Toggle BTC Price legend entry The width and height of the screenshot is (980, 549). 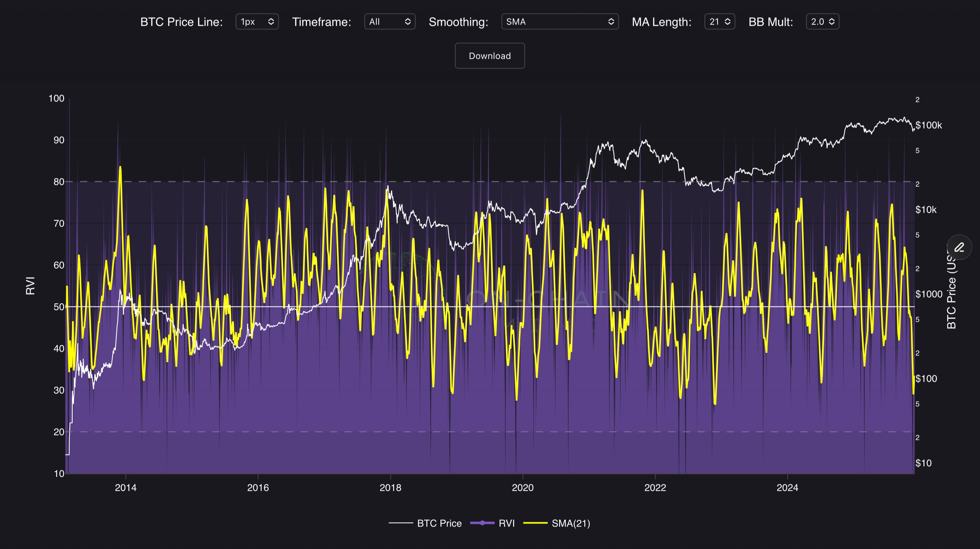439,523
